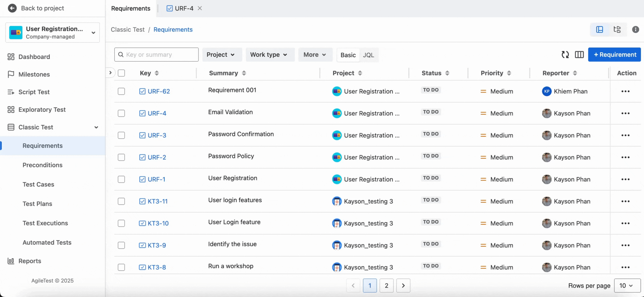Switch to the URF-4 tab
This screenshot has width=644, height=297.
[183, 8]
